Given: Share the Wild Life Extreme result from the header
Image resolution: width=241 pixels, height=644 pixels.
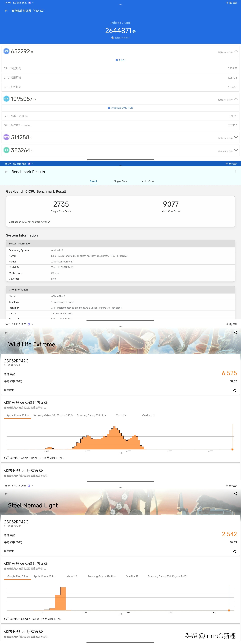Looking at the screenshot, I should coord(235,333).
